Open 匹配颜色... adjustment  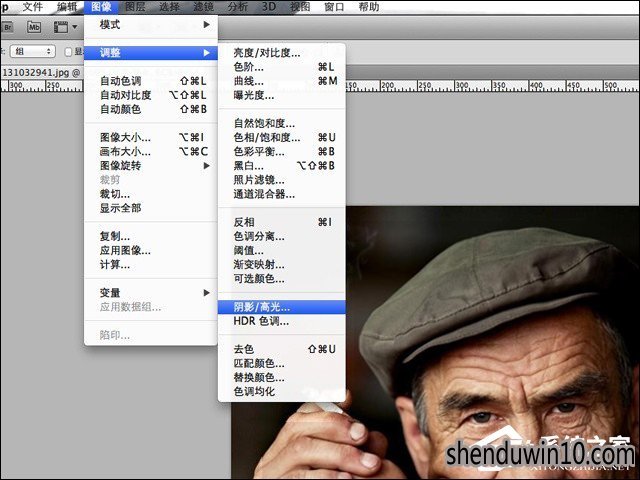[282, 363]
